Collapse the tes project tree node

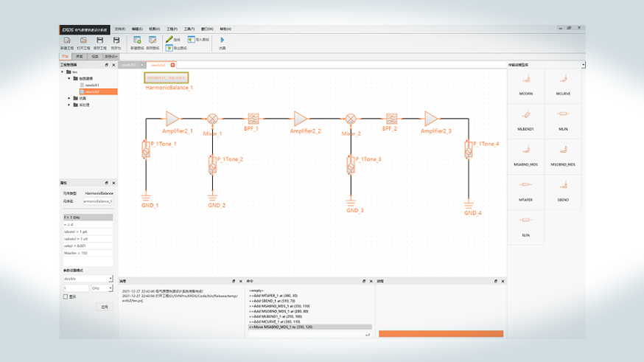pos(63,72)
